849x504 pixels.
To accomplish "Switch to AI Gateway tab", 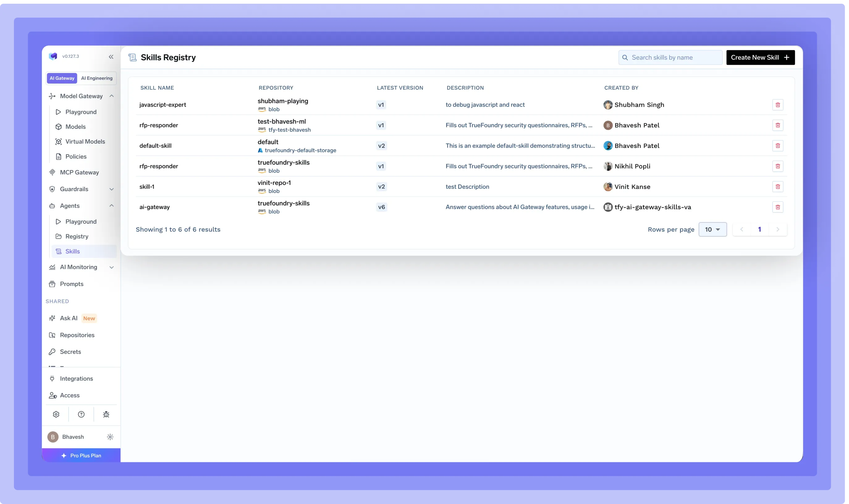I will [x=62, y=78].
